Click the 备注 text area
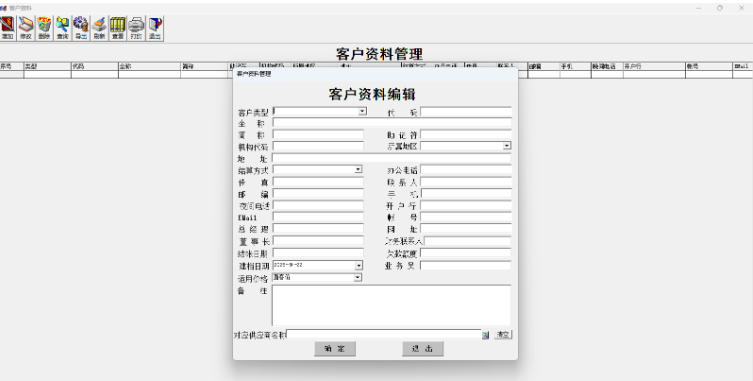 pos(391,306)
